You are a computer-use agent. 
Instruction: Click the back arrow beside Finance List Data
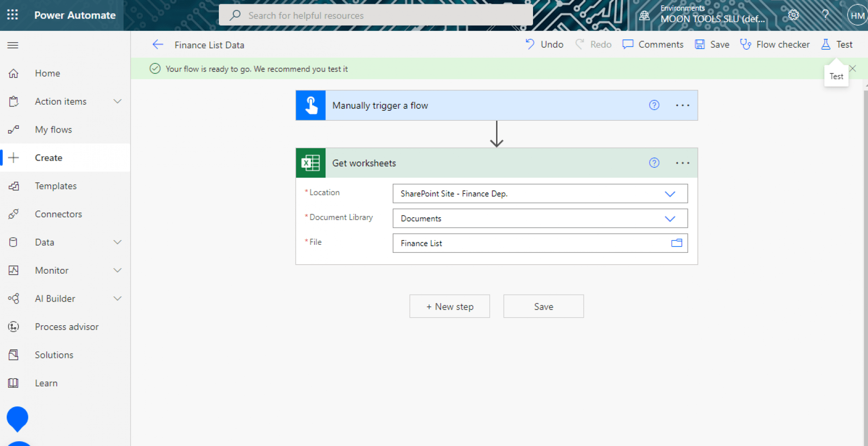click(x=158, y=44)
